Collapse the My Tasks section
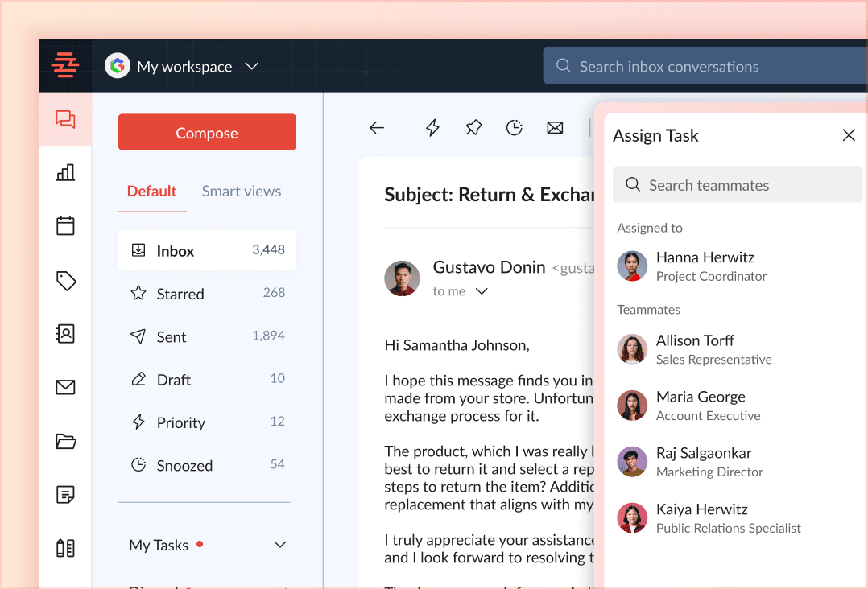This screenshot has width=868, height=589. click(x=280, y=545)
